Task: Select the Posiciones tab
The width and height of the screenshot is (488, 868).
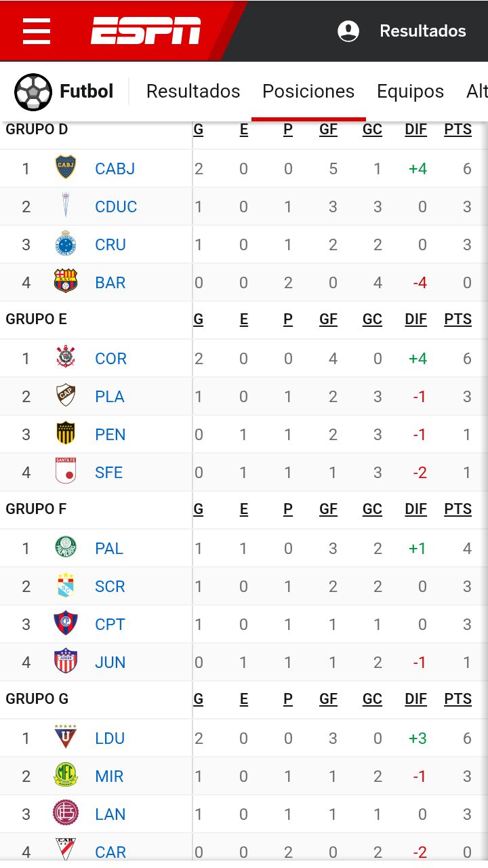Action: pos(308,92)
